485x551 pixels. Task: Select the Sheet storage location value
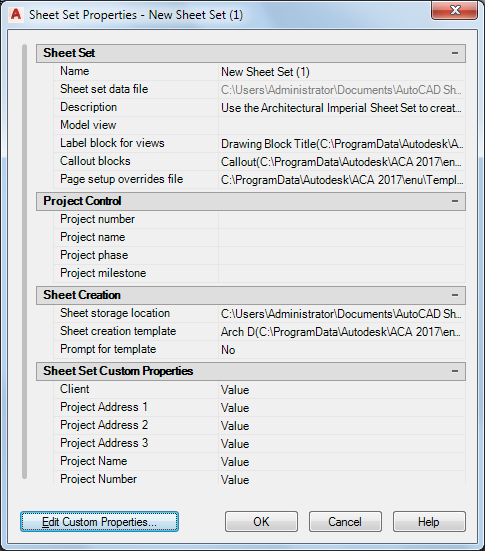(x=342, y=313)
